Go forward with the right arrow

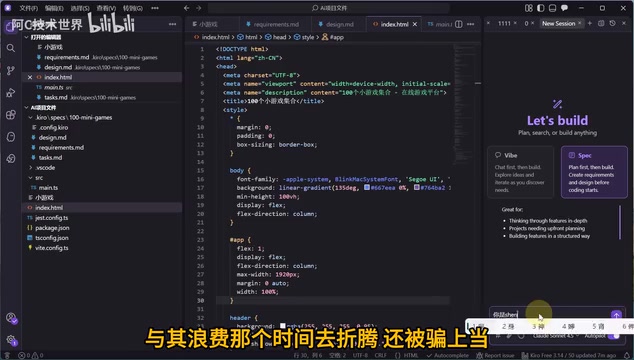tap(199, 8)
